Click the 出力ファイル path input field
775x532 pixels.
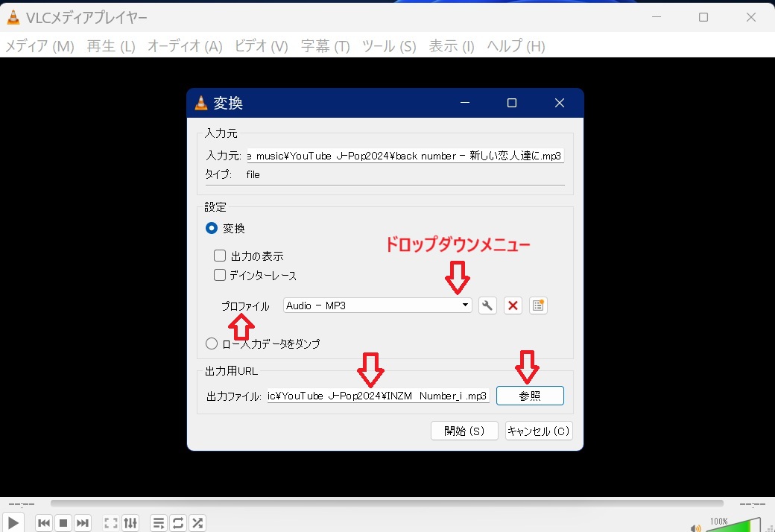pyautogui.click(x=378, y=396)
